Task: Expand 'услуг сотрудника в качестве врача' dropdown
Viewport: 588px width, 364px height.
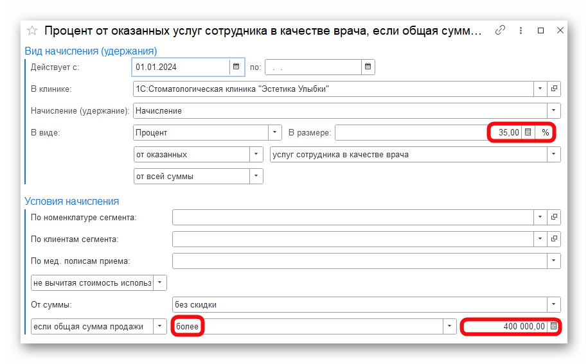Action: (x=553, y=154)
